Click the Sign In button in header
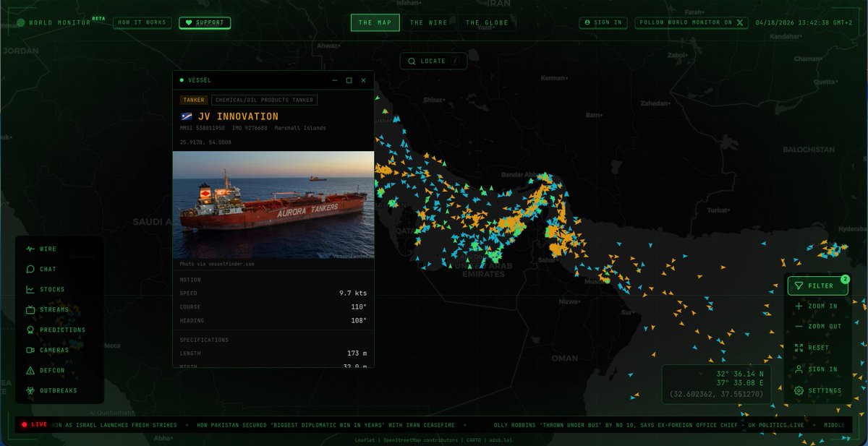The width and height of the screenshot is (868, 446). [603, 22]
